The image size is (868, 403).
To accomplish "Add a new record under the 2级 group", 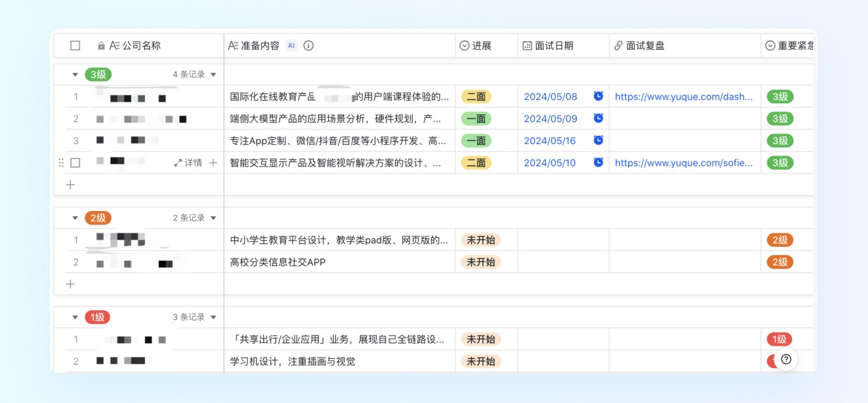I will (x=70, y=284).
